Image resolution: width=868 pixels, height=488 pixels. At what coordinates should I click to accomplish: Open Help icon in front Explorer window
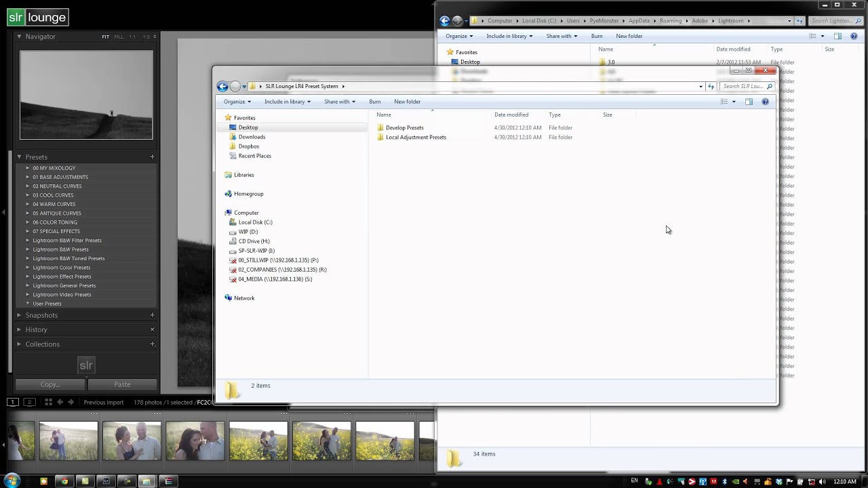pyautogui.click(x=765, y=102)
